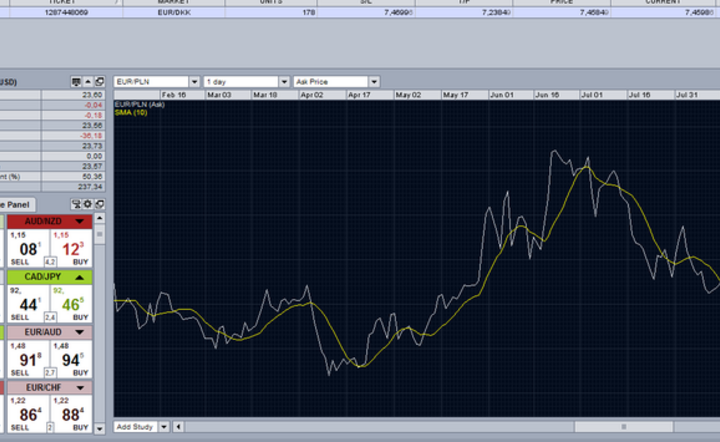Expand the Ask Price dropdown

[x=374, y=82]
